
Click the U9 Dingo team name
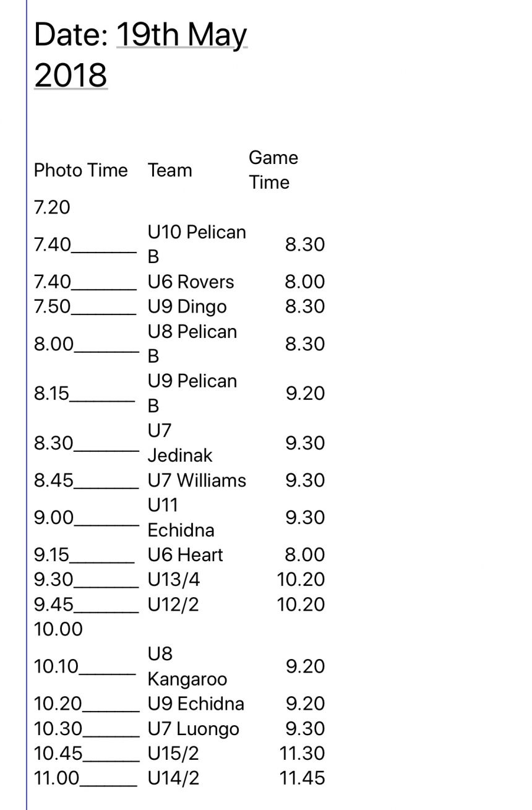tap(187, 307)
